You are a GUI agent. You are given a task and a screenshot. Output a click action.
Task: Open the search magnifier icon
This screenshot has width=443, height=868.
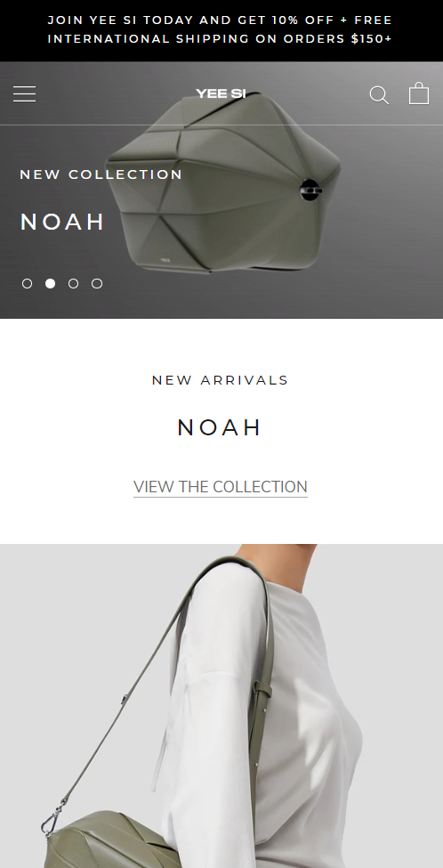coord(379,94)
